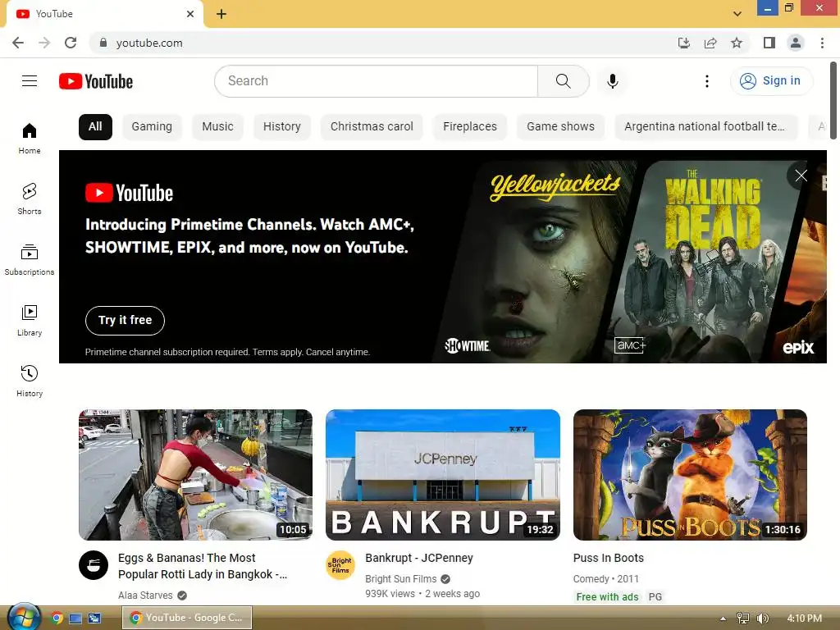Open the Chrome profile avatar
This screenshot has height=630, width=840.
point(796,43)
